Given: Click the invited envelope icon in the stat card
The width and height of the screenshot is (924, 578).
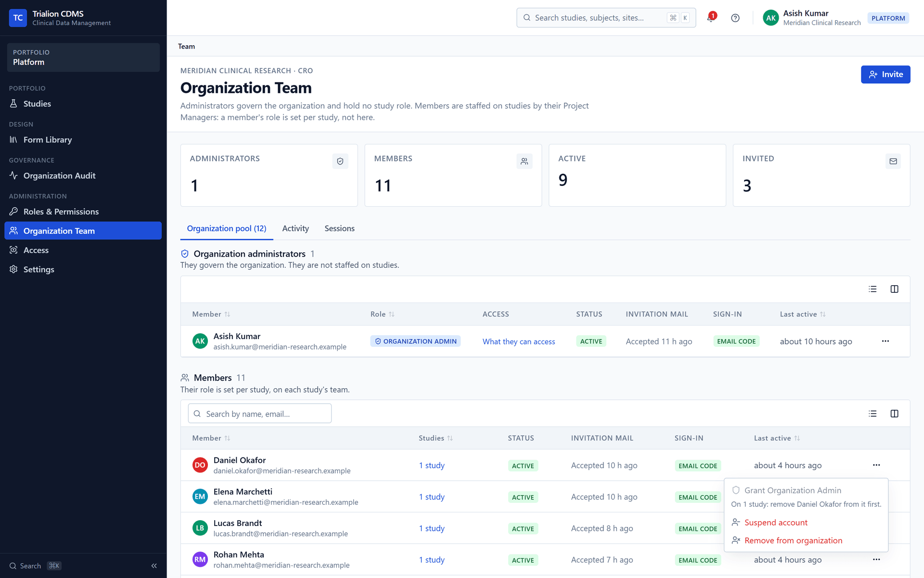Looking at the screenshot, I should click(x=893, y=161).
